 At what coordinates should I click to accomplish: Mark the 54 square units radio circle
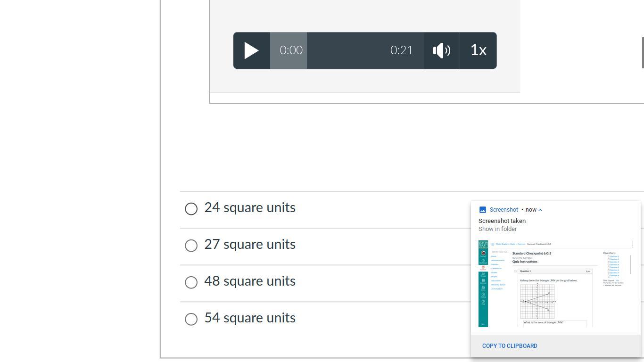click(x=191, y=319)
